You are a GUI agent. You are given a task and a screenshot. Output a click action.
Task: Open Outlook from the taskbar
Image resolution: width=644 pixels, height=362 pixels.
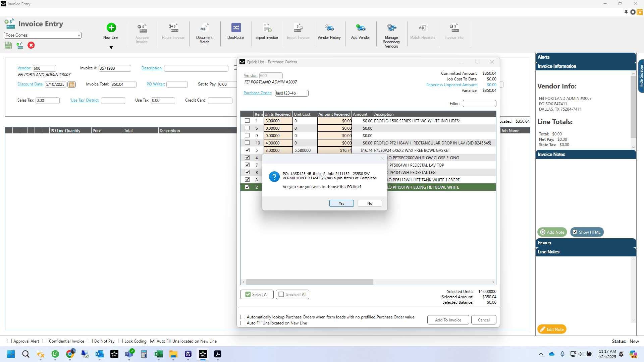tap(99, 354)
